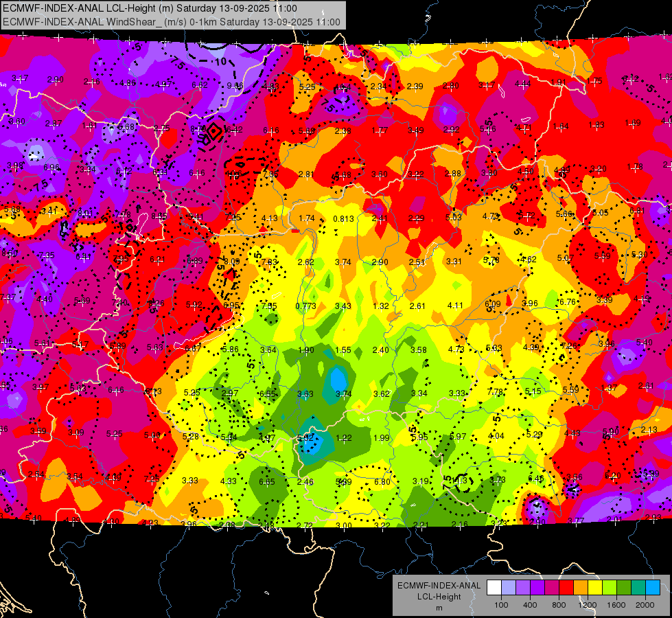Select the grid value 1.90
This screenshot has height=618, width=672.
306,350
